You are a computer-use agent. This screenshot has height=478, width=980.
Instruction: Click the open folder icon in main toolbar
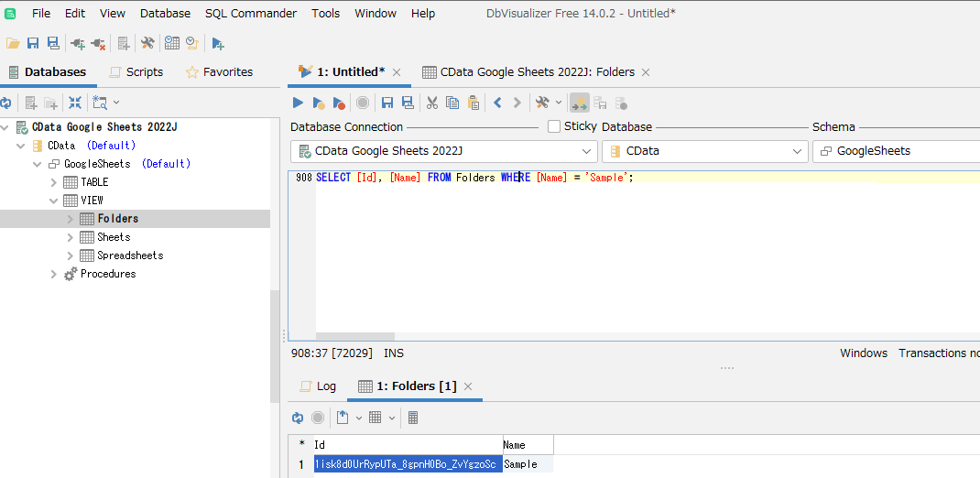13,43
